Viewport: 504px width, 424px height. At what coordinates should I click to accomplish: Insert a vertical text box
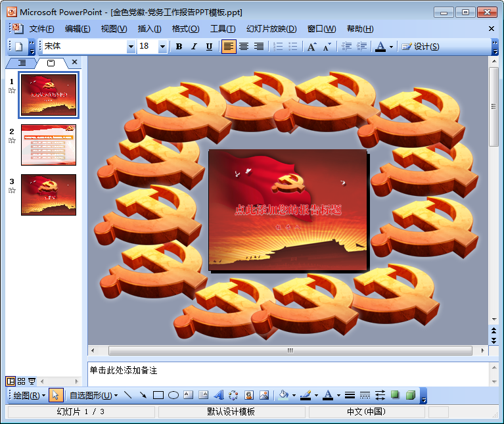pos(204,395)
